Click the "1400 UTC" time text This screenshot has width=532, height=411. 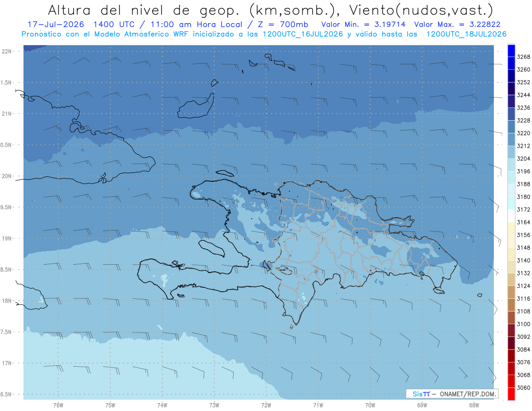(x=115, y=24)
